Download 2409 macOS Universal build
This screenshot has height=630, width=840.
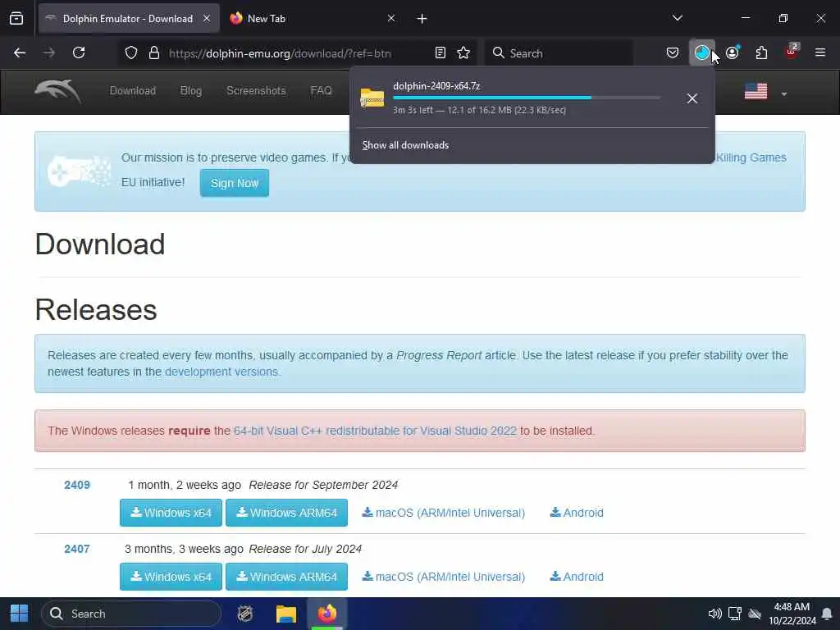pyautogui.click(x=444, y=513)
